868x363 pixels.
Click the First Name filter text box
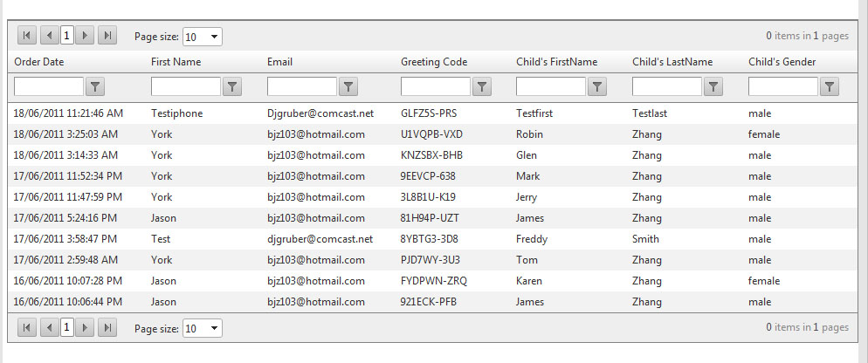(185, 86)
